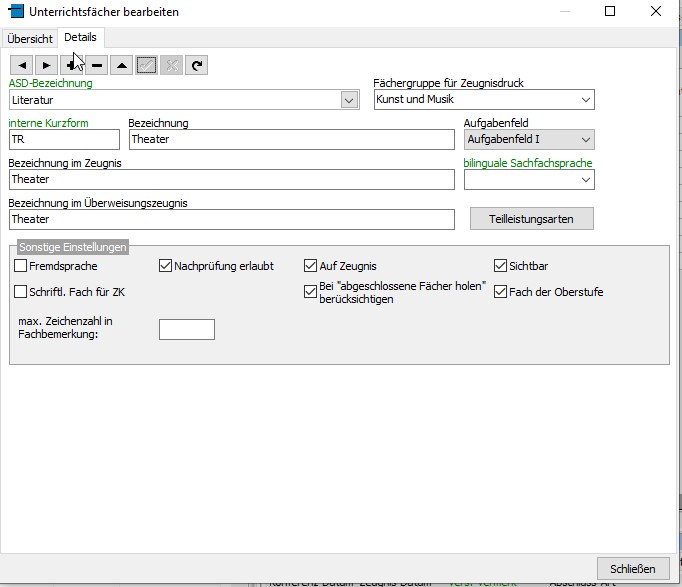
Task: Open Teilleistungsarten button
Action: [532, 219]
